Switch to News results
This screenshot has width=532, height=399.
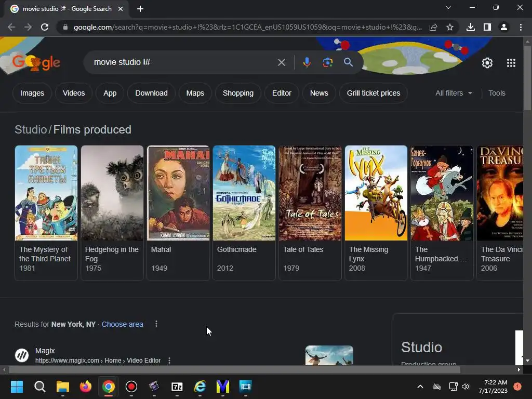pyautogui.click(x=319, y=93)
